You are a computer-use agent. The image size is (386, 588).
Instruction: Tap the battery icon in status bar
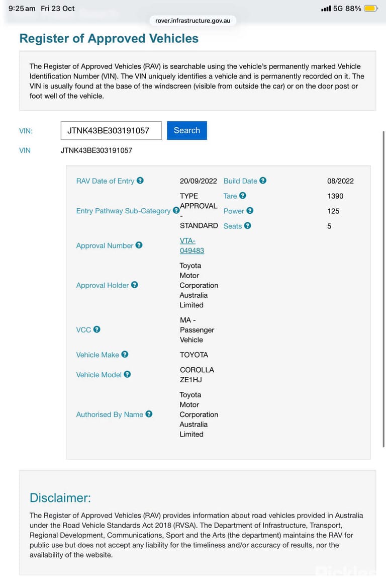pos(371,8)
